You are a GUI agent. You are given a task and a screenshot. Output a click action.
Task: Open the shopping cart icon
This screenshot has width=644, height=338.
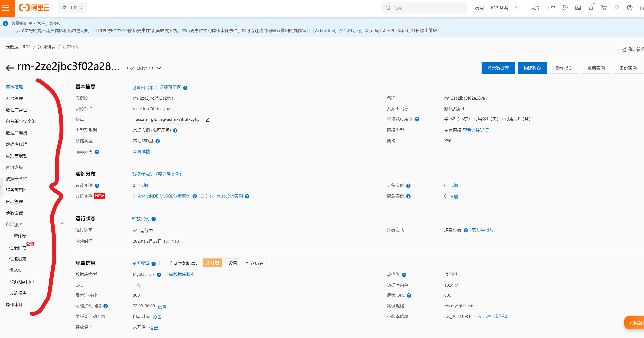coord(604,8)
